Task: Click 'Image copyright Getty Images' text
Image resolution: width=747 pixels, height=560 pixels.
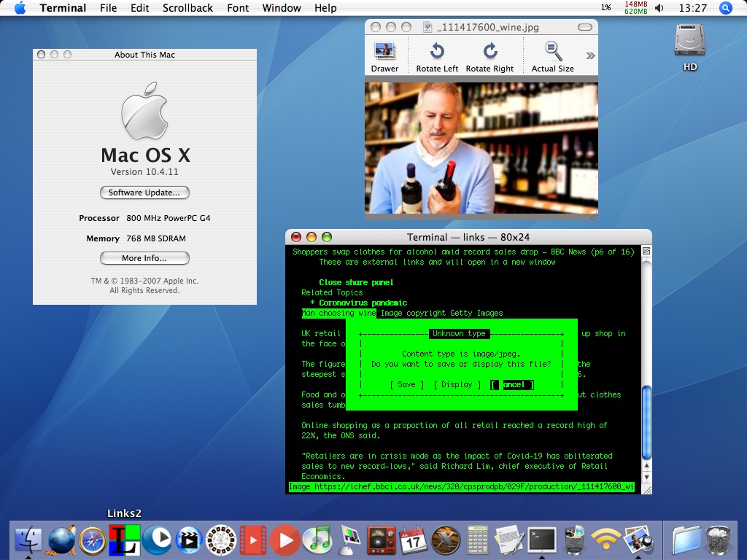Action: point(441,314)
